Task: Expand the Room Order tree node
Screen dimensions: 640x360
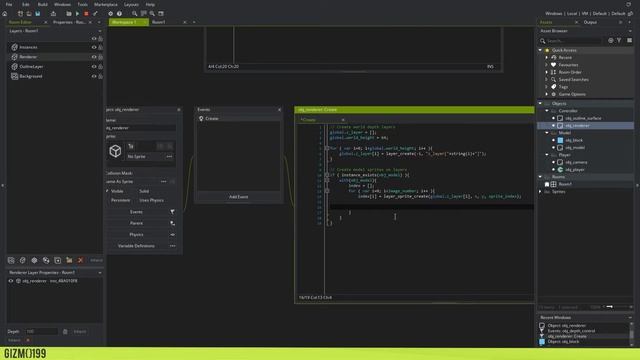Action: [547, 72]
